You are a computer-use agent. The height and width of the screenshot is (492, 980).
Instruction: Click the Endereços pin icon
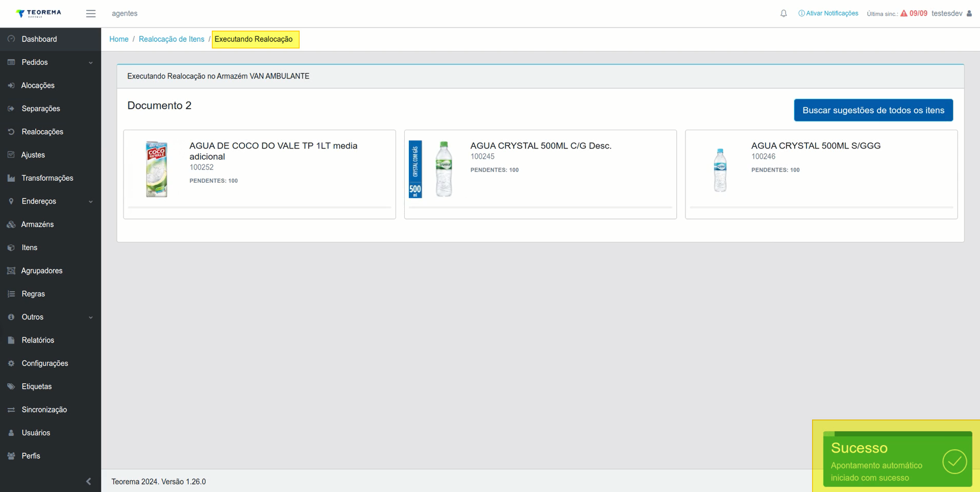coord(11,201)
